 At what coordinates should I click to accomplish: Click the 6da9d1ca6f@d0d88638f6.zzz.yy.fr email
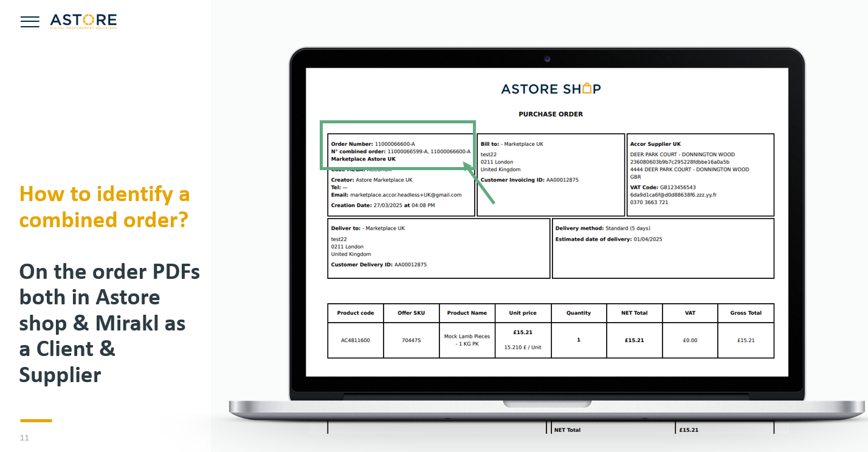673,194
